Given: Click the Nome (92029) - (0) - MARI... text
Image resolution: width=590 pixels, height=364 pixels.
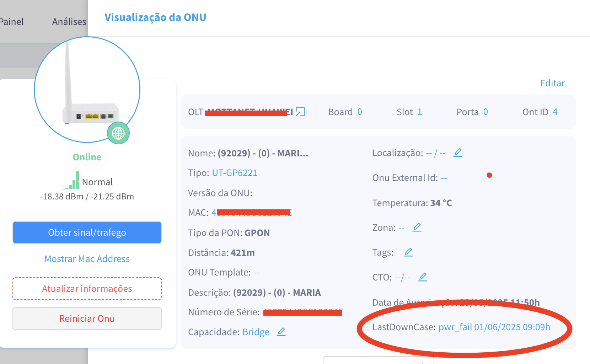Looking at the screenshot, I should (263, 153).
